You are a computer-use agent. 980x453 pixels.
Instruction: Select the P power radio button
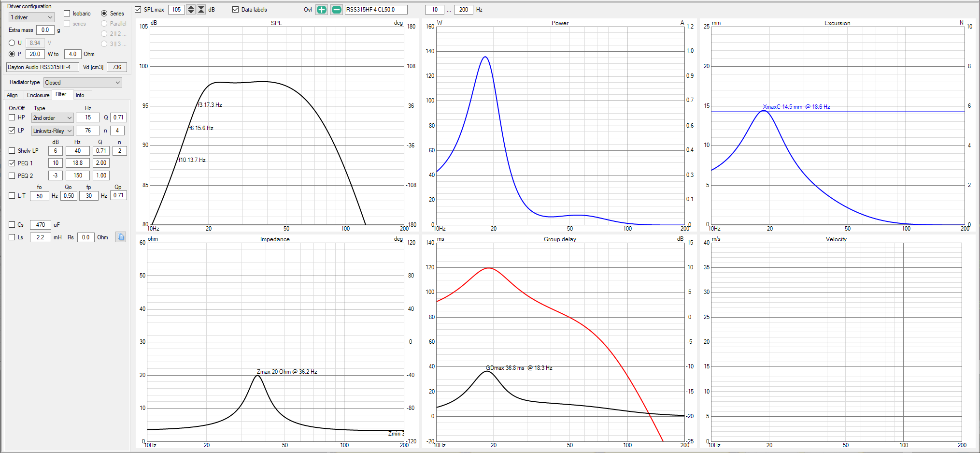point(12,54)
